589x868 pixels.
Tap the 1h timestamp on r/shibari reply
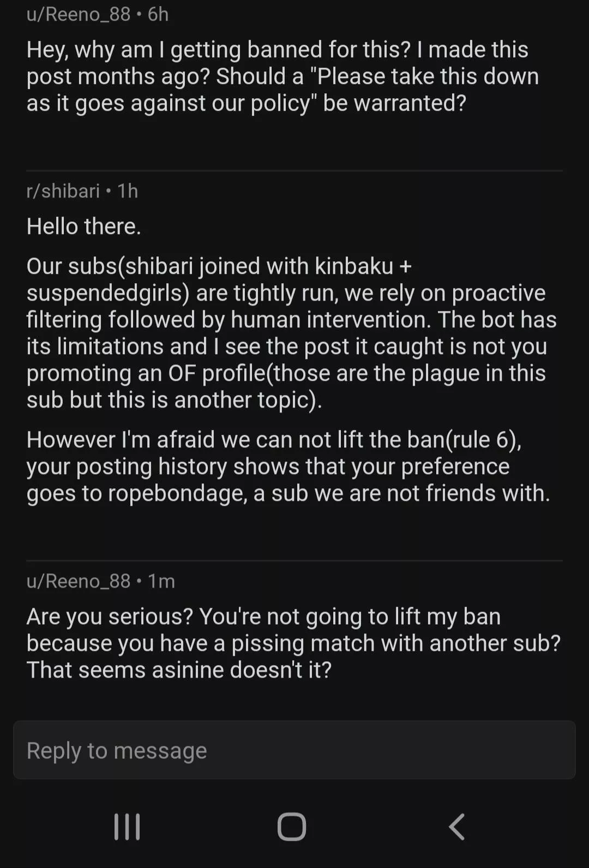click(128, 191)
